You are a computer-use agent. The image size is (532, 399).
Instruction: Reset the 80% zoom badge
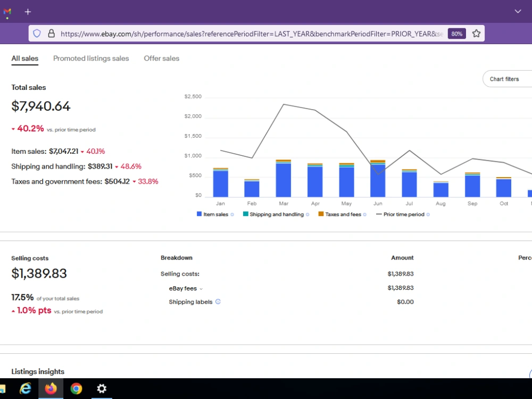pos(456,34)
